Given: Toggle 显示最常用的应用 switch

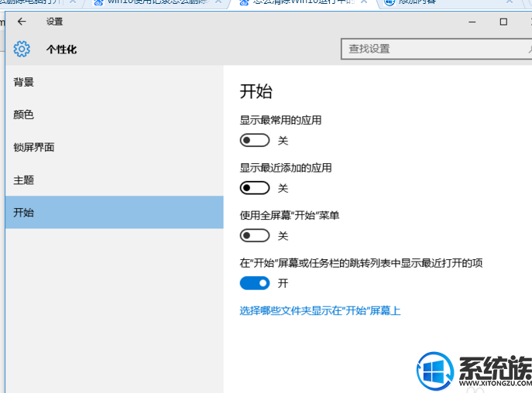Looking at the screenshot, I should coord(255,140).
